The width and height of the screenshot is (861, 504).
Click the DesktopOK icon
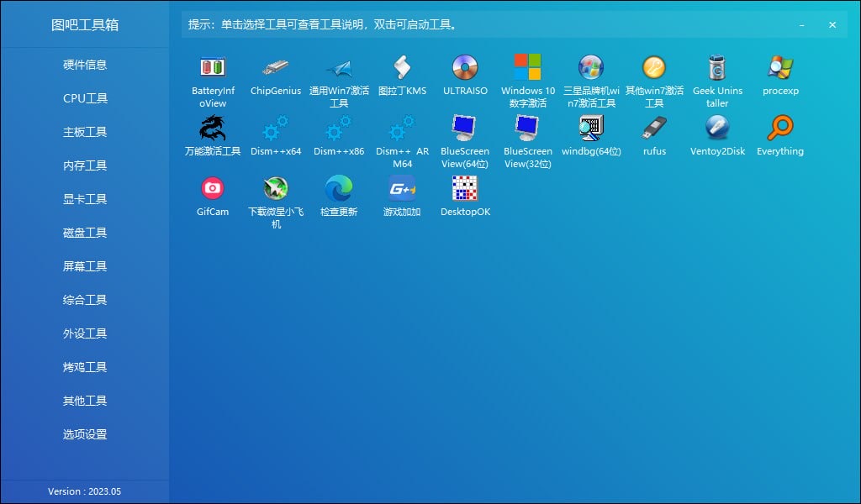click(x=465, y=189)
